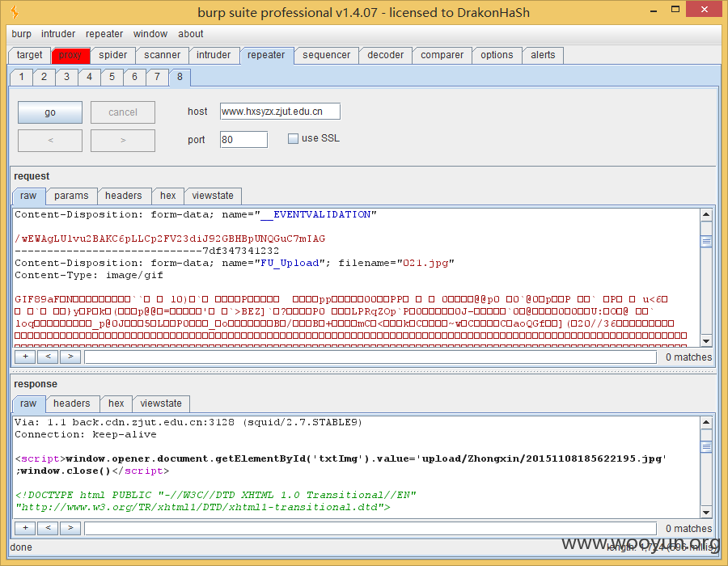Click request search previous match '<' button

pyautogui.click(x=48, y=357)
